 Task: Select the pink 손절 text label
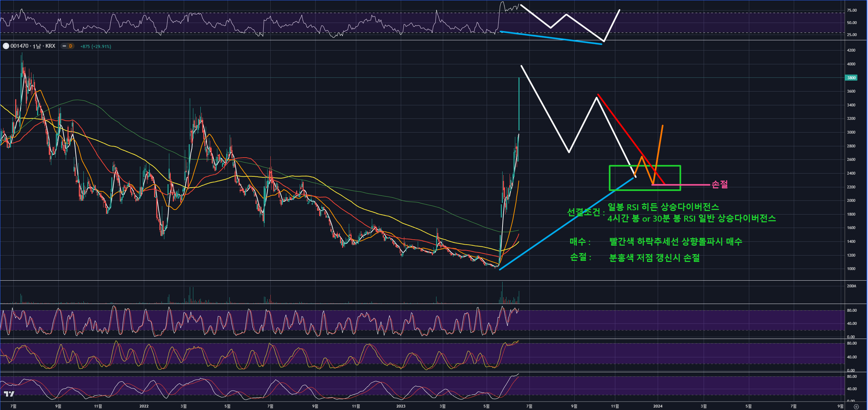pyautogui.click(x=720, y=184)
